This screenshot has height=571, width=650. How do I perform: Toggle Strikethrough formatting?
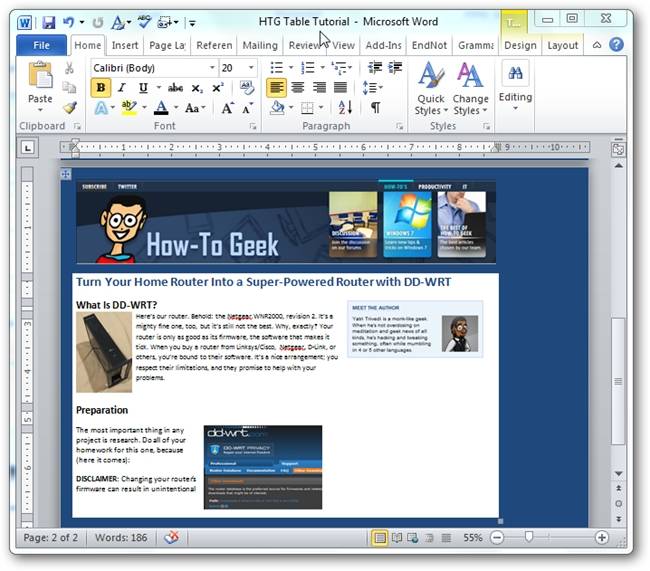tap(175, 87)
